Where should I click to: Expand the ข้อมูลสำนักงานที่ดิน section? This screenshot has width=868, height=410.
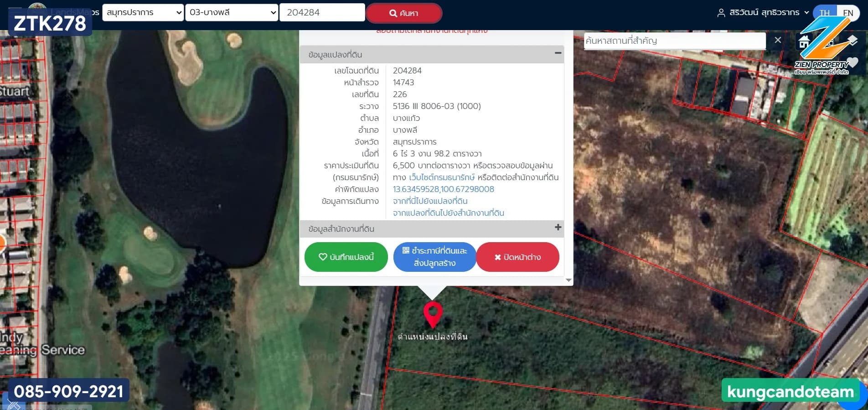click(558, 228)
